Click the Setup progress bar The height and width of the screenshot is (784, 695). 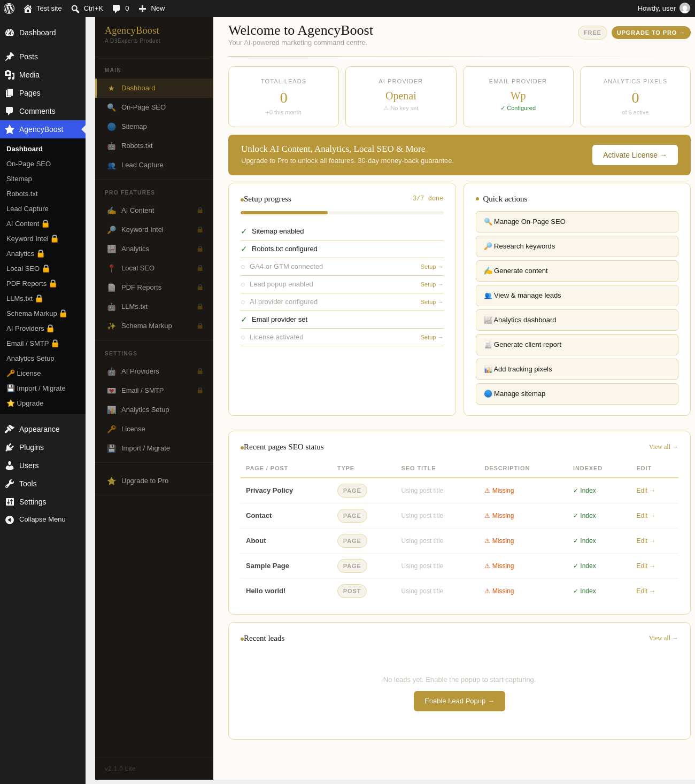342,213
